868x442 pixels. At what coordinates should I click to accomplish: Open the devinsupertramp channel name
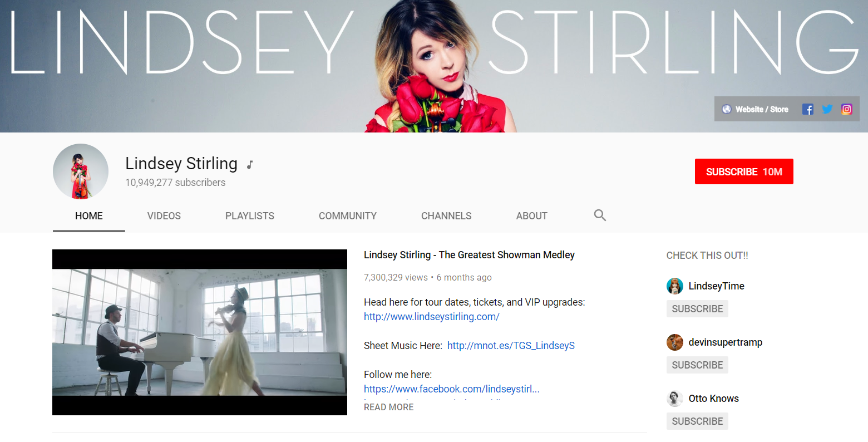pos(726,342)
